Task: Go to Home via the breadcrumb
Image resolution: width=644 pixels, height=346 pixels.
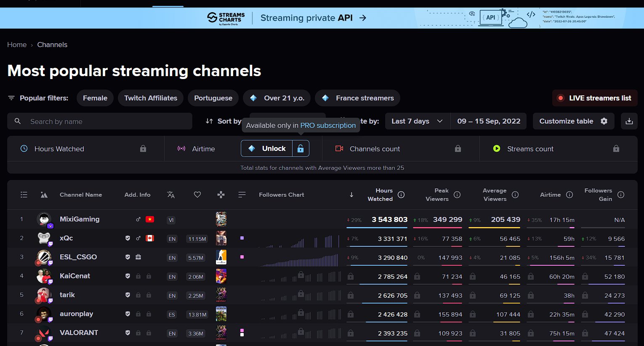Action: pyautogui.click(x=16, y=45)
